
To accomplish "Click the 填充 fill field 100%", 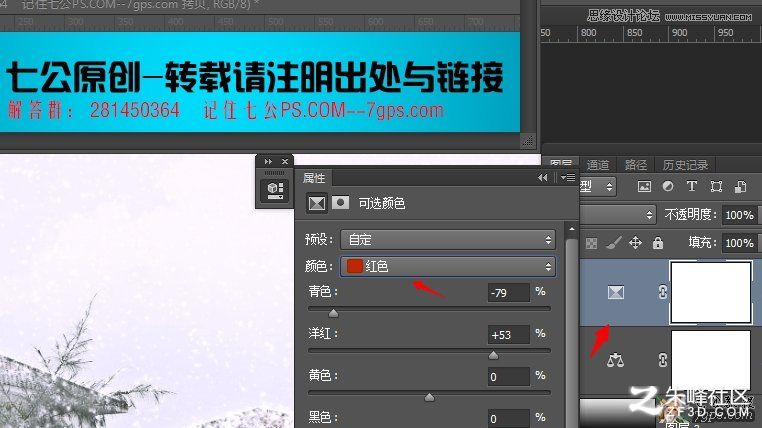I will coord(740,243).
